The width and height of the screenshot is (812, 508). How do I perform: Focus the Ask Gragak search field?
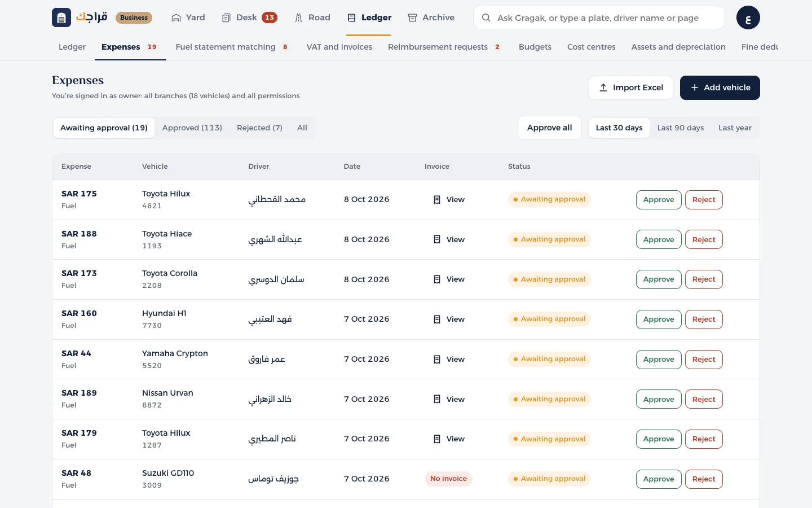point(599,17)
